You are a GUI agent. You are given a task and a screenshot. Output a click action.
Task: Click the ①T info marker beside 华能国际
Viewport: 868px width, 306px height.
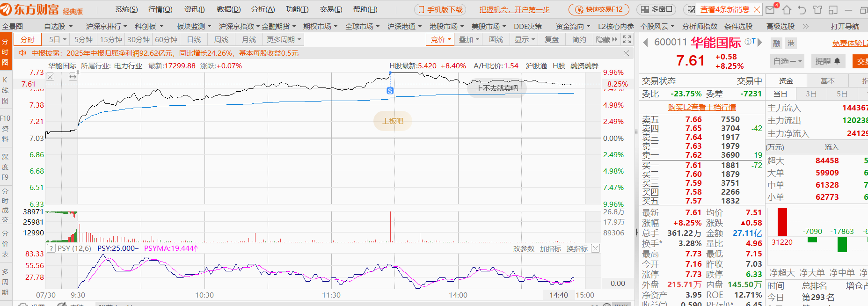click(750, 42)
